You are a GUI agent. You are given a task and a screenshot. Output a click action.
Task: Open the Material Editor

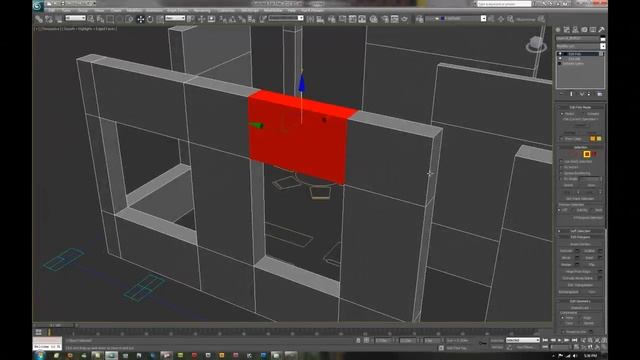(373, 19)
